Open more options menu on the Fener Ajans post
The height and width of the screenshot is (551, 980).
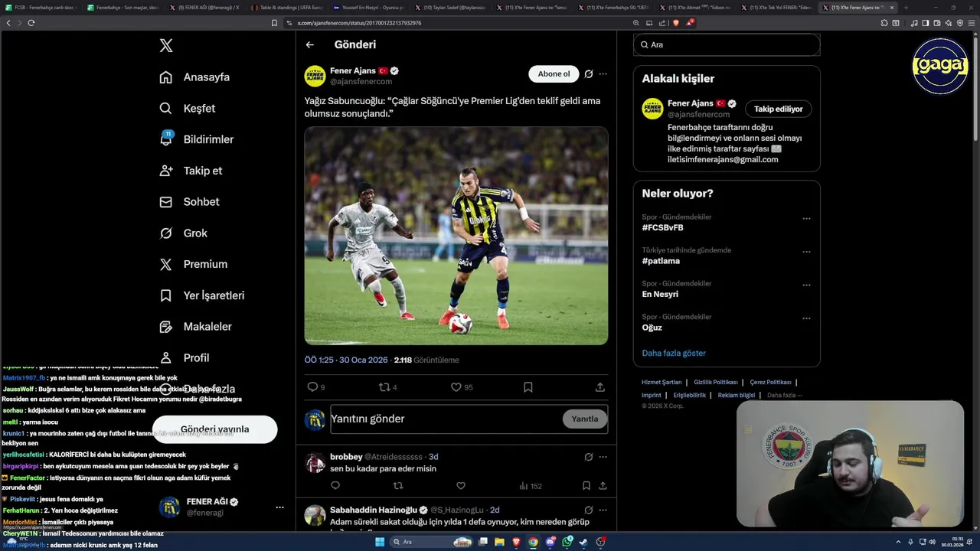[x=603, y=74]
